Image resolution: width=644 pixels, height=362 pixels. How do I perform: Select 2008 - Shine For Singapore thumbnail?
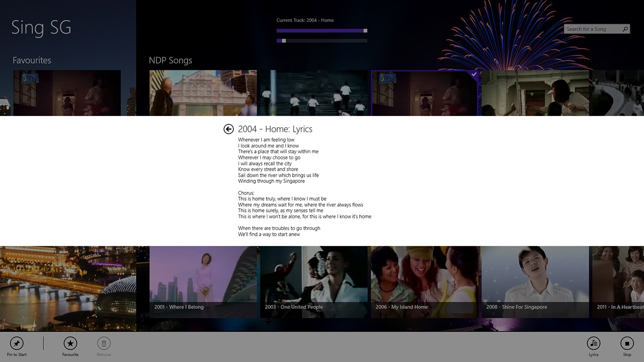point(535,282)
